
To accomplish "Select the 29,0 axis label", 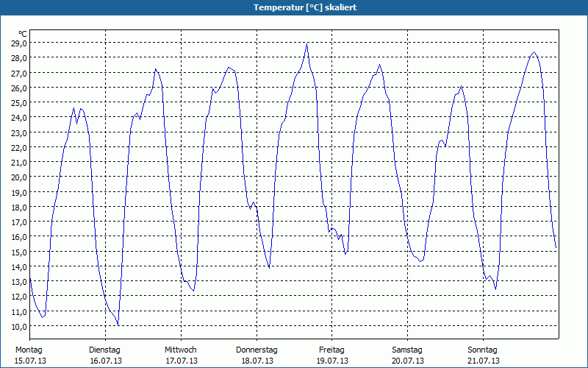I will (19, 43).
